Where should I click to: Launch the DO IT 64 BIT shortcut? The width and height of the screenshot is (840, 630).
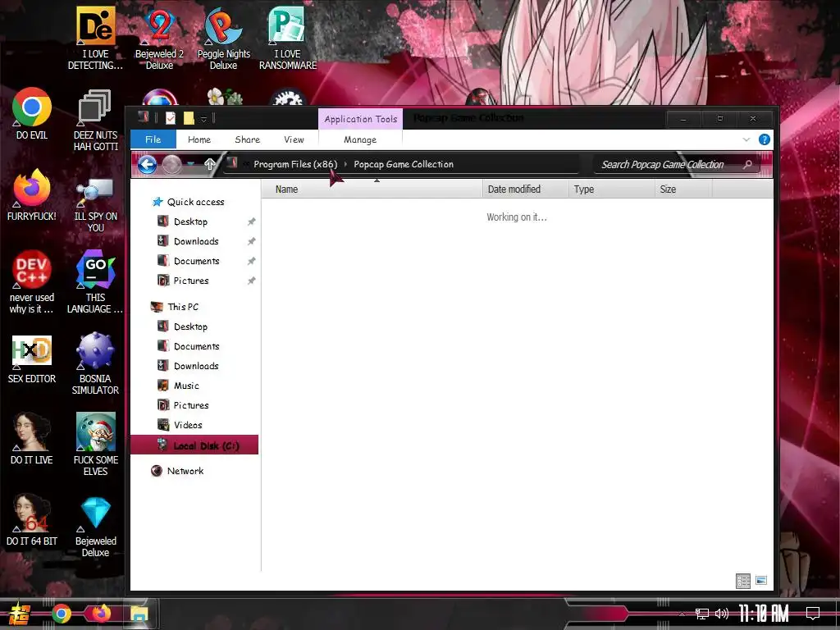pos(32,520)
